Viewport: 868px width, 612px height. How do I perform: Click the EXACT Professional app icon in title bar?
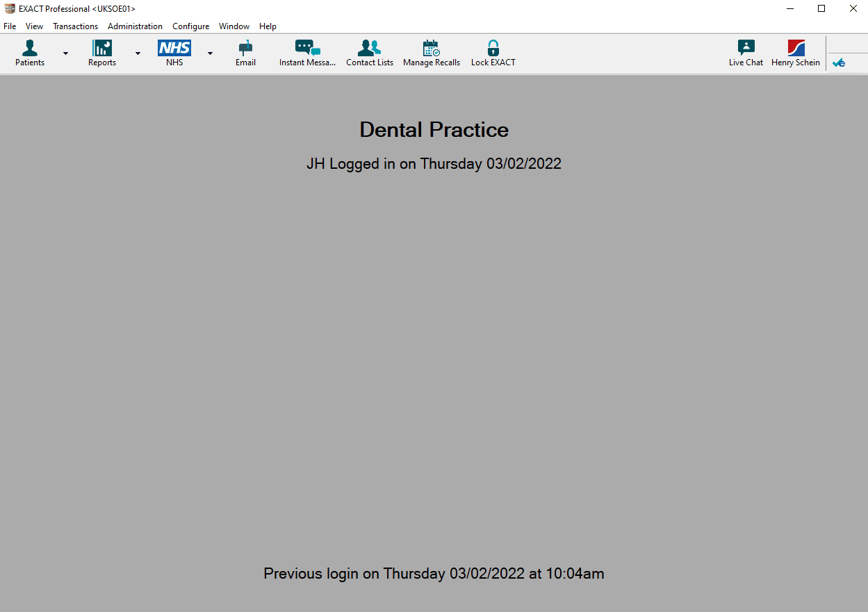point(10,8)
